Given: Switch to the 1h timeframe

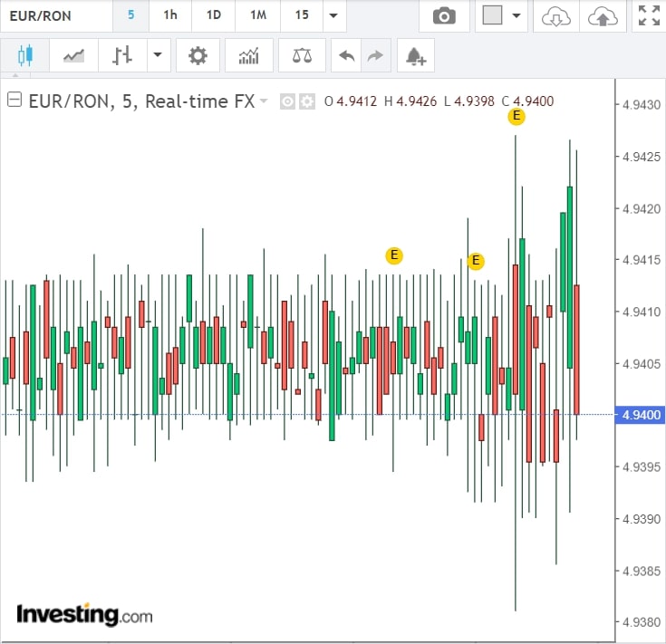Looking at the screenshot, I should click(170, 16).
